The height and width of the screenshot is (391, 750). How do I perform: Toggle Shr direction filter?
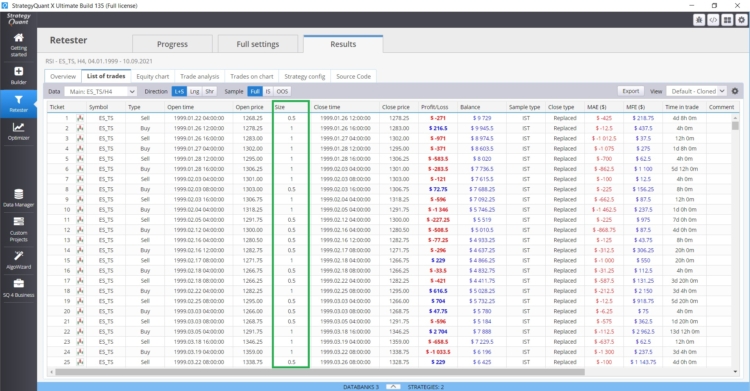coord(210,91)
